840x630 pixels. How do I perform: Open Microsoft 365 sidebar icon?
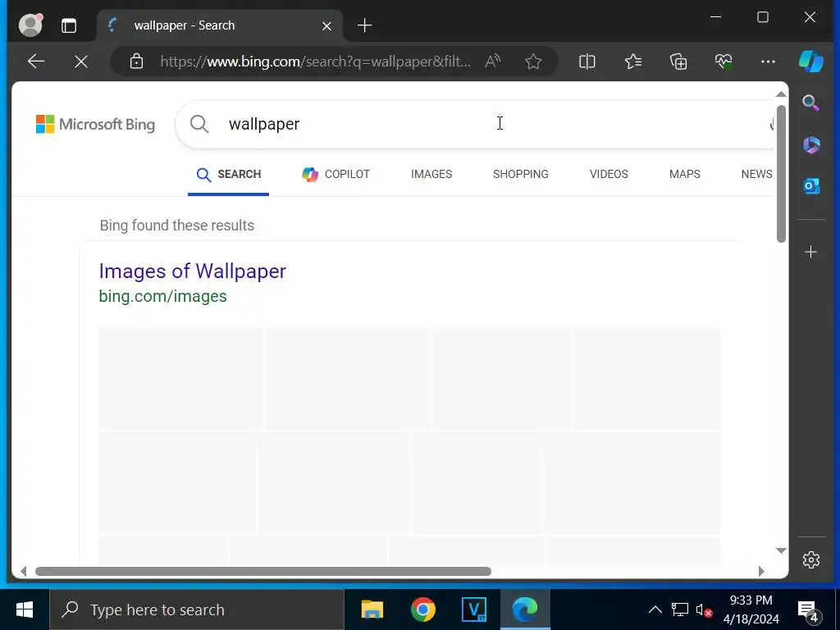tap(811, 144)
